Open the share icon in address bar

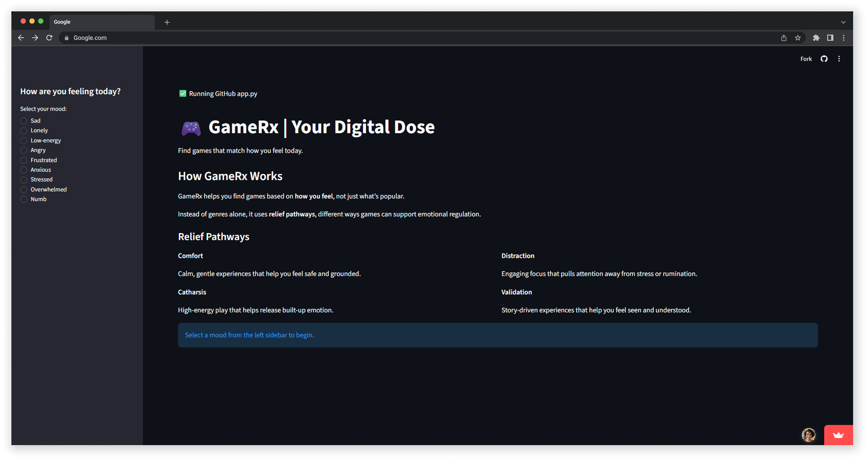pyautogui.click(x=784, y=38)
